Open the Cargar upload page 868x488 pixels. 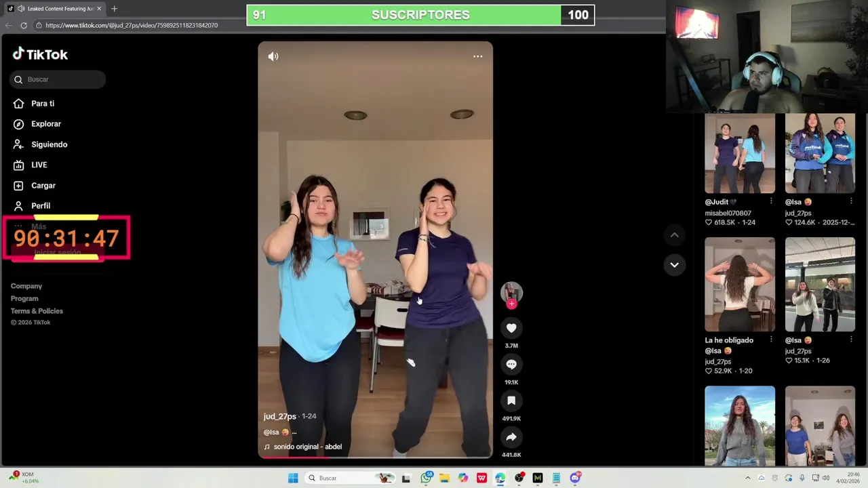tap(43, 185)
